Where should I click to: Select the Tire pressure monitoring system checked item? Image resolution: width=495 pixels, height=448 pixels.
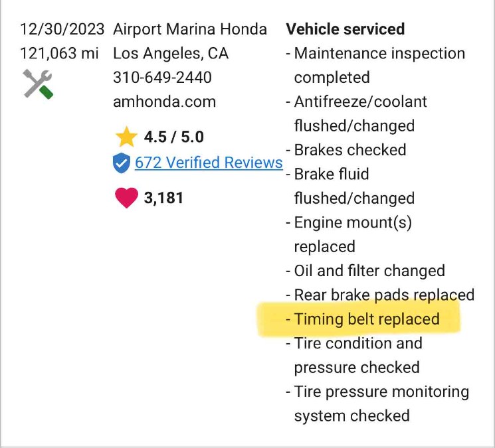[377, 404]
